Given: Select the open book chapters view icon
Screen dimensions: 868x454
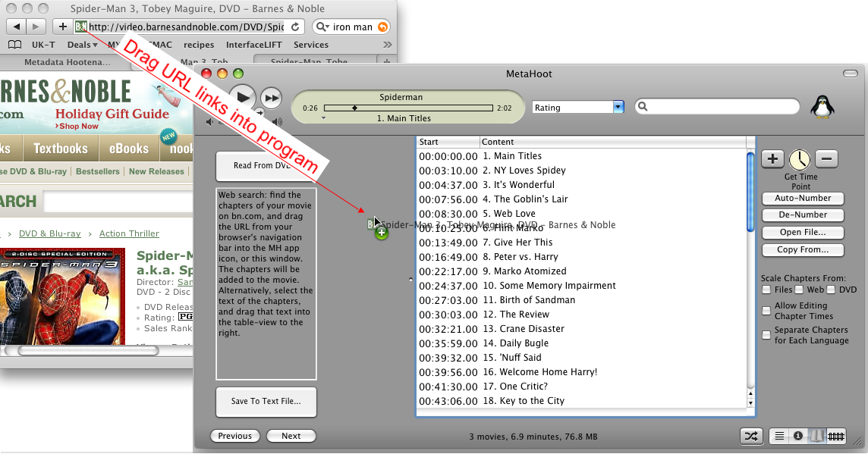Looking at the screenshot, I should [x=816, y=437].
